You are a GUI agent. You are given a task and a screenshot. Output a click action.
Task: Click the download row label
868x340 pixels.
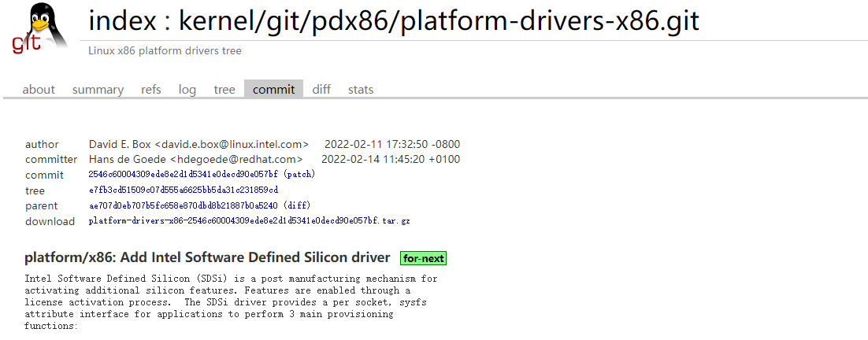coord(50,221)
